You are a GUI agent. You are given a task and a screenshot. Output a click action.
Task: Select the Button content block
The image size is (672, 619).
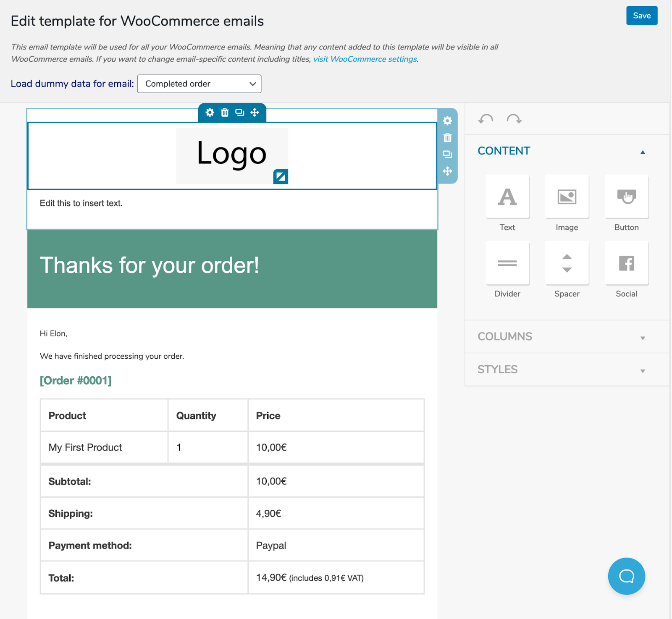pyautogui.click(x=626, y=197)
